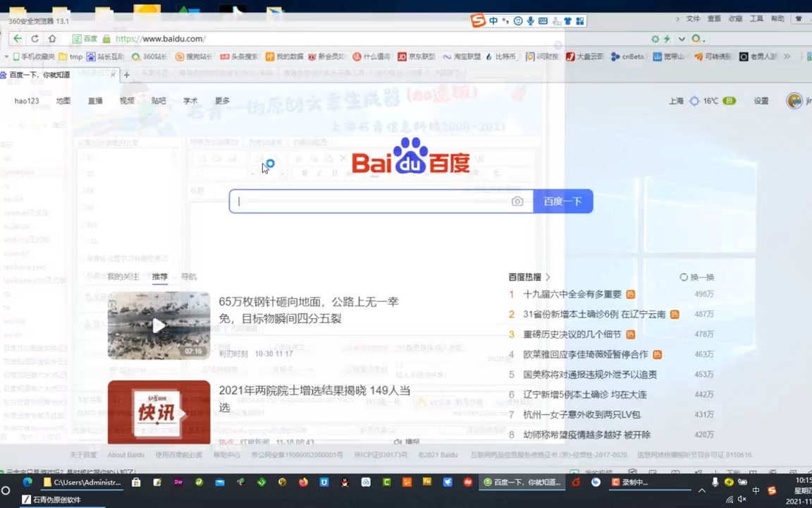This screenshot has height=508, width=812.
Task: Click the green lock security icon
Action: [106, 39]
